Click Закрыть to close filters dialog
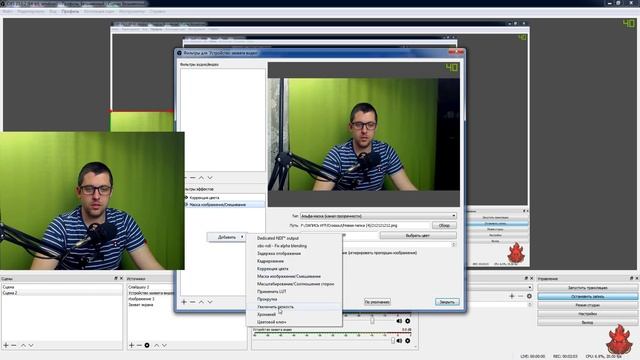The image size is (640, 360). coord(447,302)
